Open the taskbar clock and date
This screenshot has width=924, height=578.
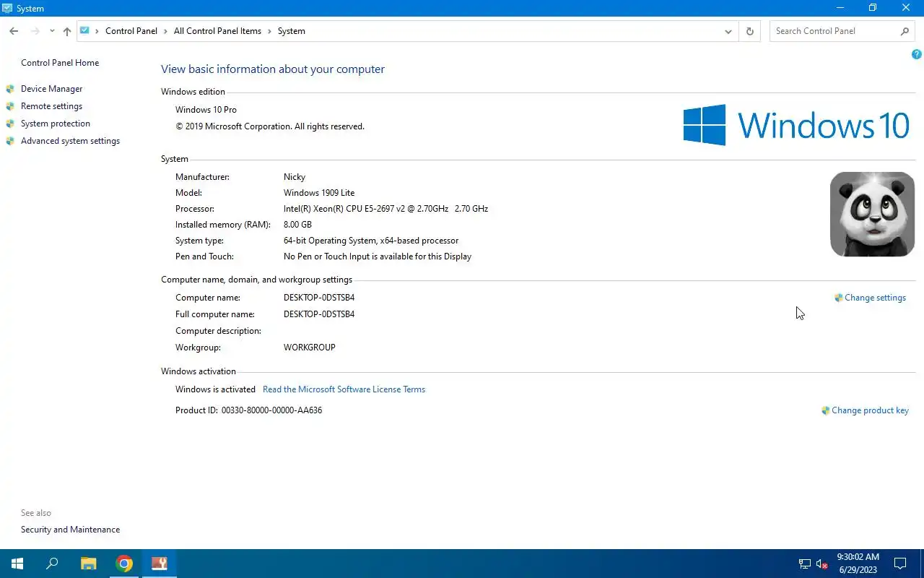coord(858,564)
